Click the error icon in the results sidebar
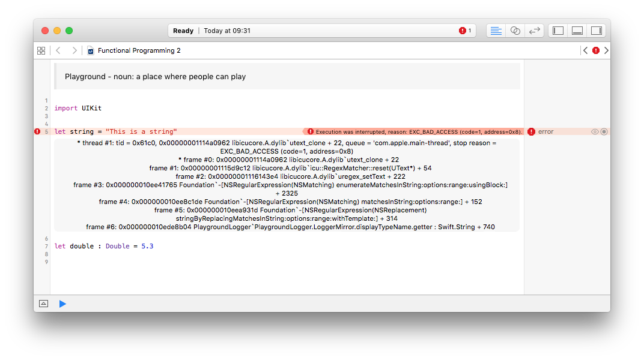 (531, 131)
